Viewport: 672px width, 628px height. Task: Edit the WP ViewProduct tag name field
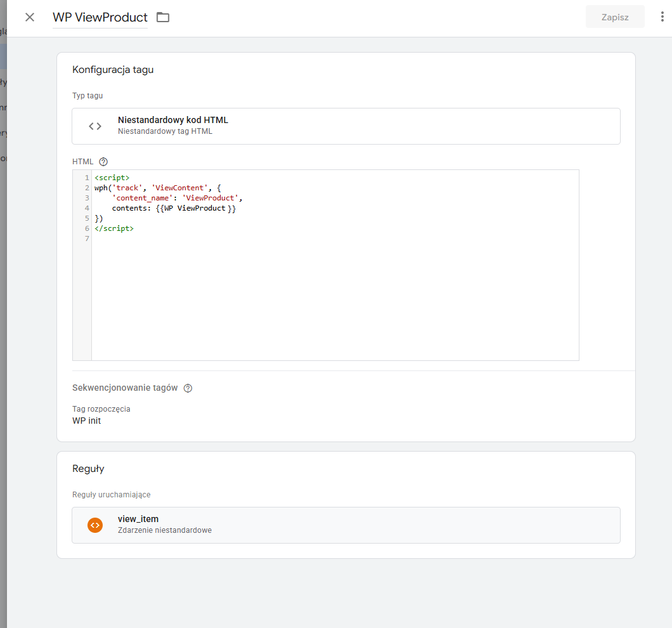100,17
